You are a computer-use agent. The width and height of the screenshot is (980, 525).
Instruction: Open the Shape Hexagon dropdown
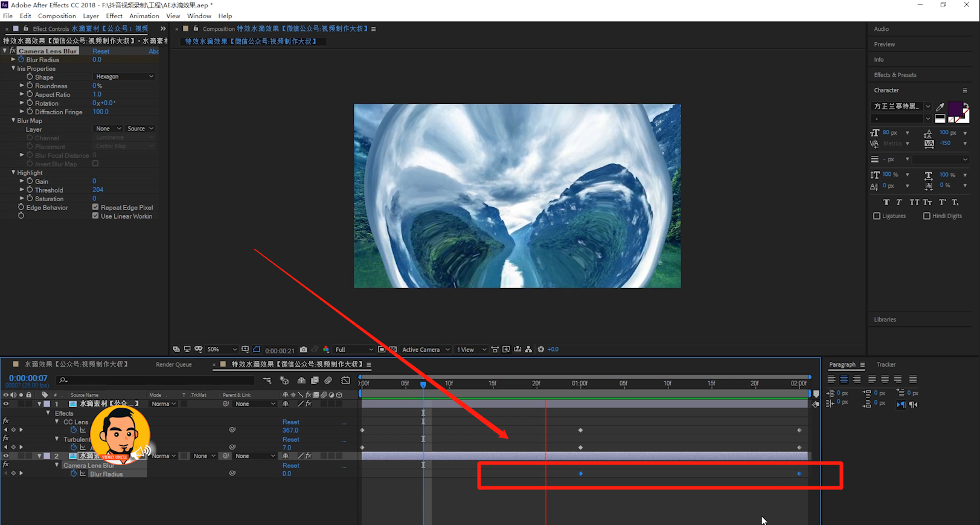[x=124, y=77]
